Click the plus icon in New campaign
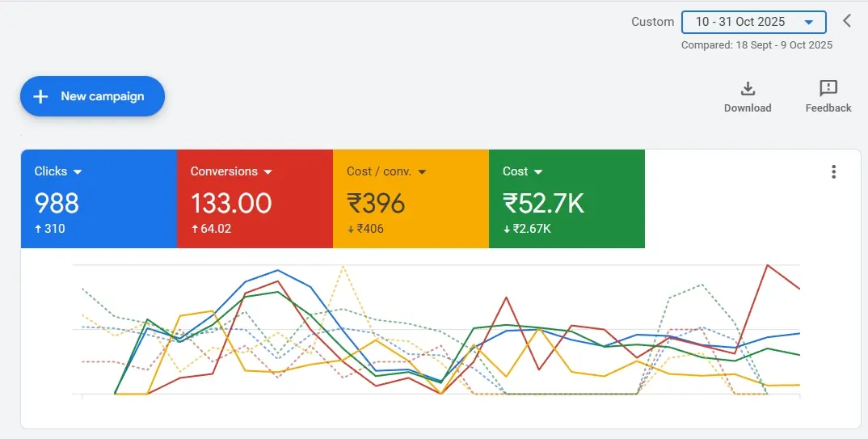868x439 pixels. [40, 96]
